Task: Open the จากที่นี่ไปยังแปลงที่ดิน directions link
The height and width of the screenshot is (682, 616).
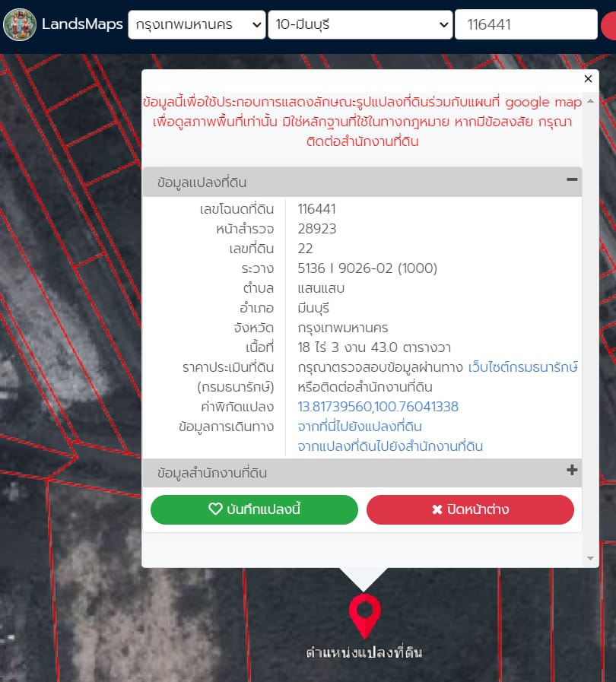Action: (x=360, y=427)
